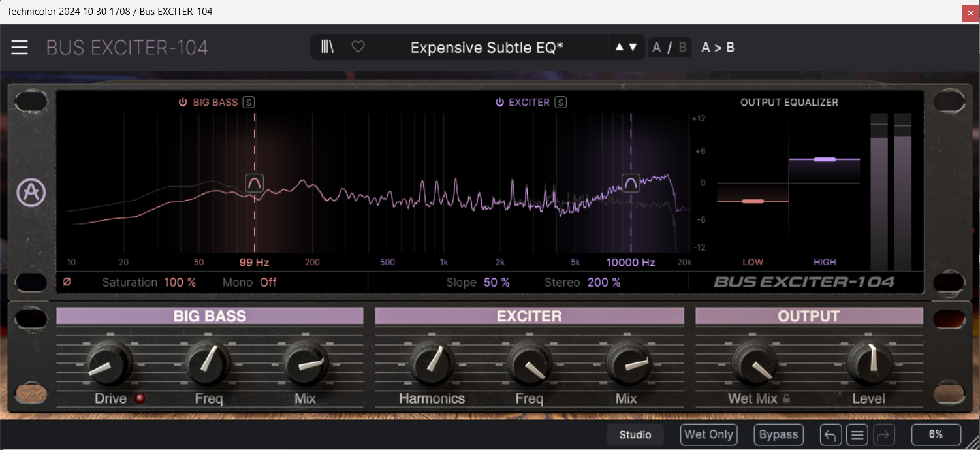Switch to state B
Screen dimensions: 980x450
683,47
